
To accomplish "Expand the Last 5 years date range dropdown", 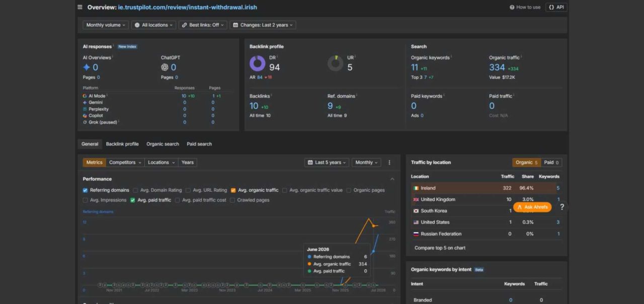I will pos(328,163).
